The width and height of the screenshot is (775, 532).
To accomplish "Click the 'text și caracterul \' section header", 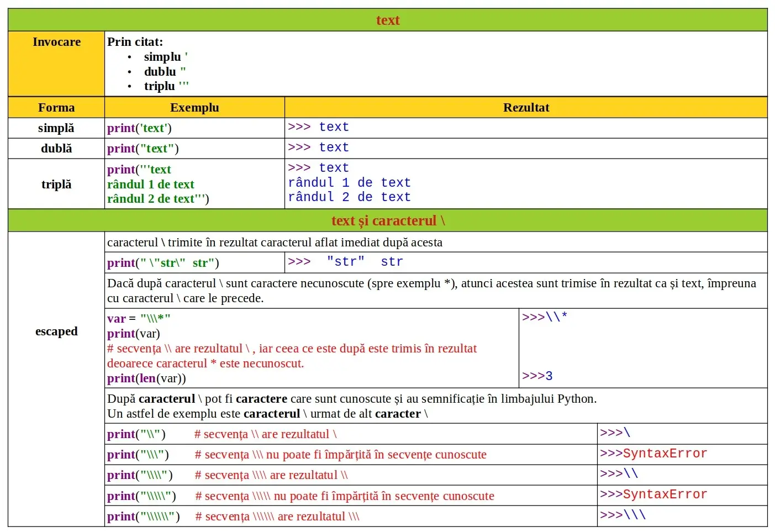I will 388,221.
